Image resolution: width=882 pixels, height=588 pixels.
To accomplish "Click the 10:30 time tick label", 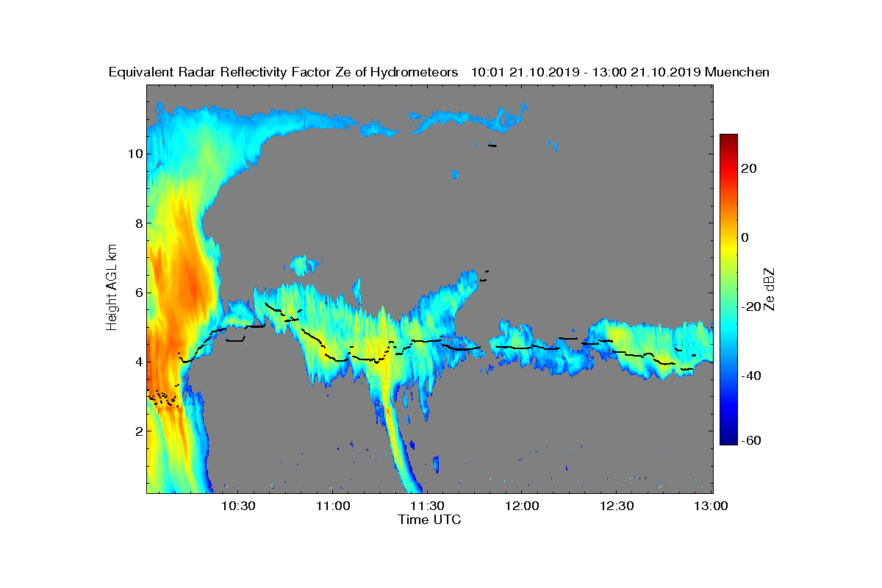I will click(238, 506).
